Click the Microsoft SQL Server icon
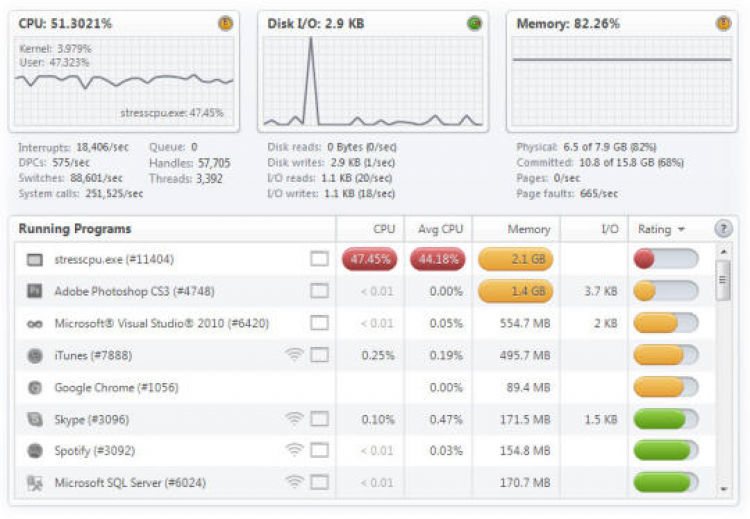The width and height of the screenshot is (750, 519). [35, 483]
